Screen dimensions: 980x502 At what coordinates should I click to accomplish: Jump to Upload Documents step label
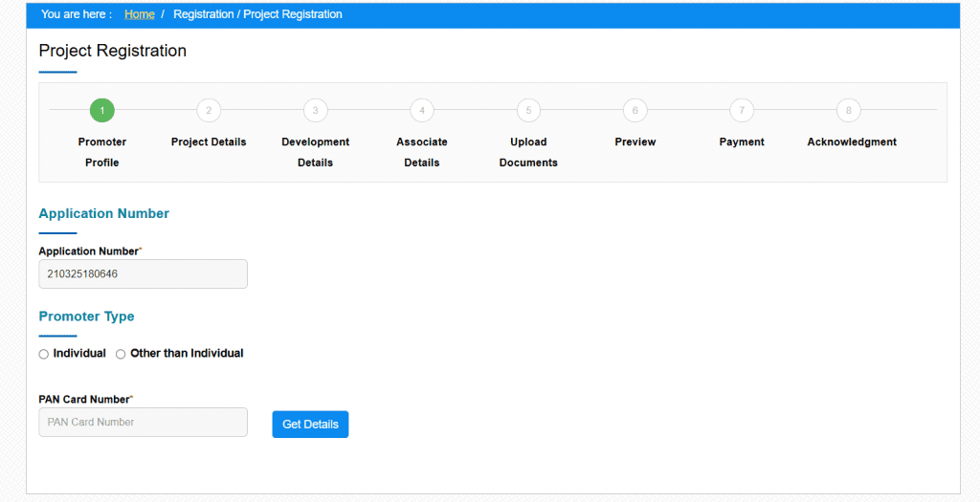528,152
